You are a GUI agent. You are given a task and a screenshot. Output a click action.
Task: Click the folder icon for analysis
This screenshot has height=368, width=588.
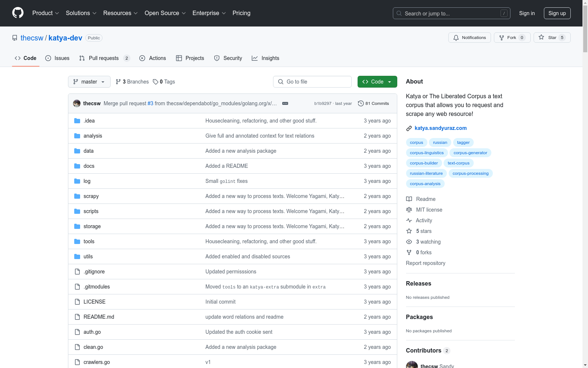pyautogui.click(x=77, y=136)
